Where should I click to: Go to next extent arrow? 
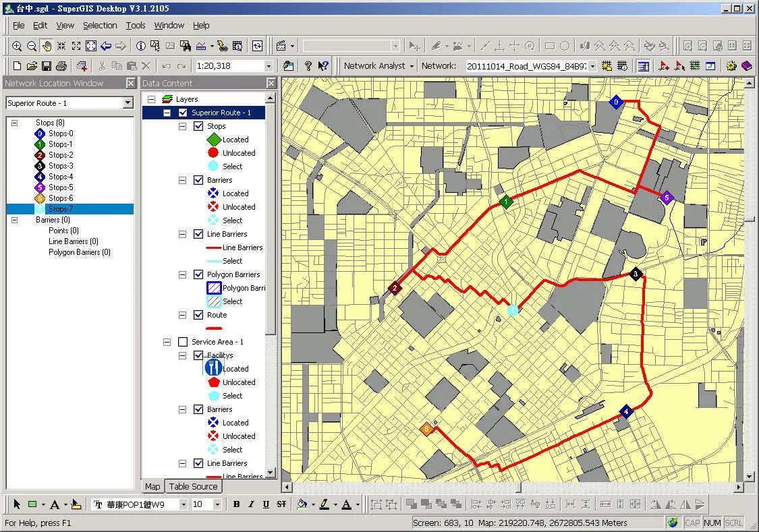(x=121, y=46)
